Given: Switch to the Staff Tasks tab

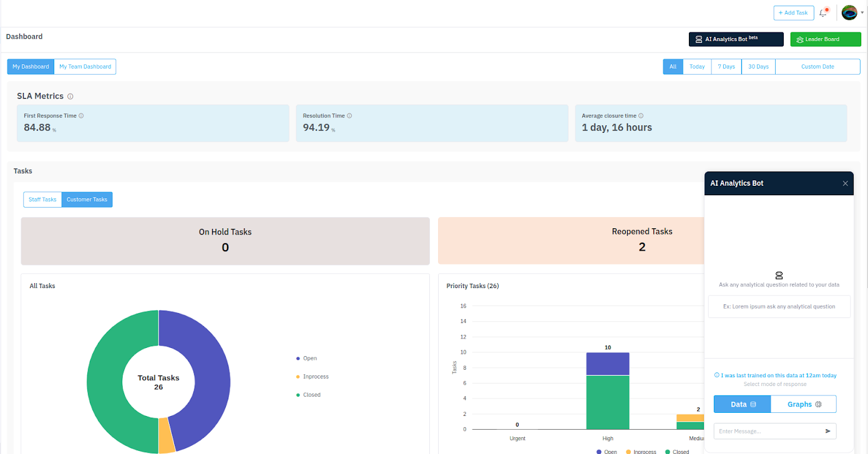Looking at the screenshot, I should pos(42,200).
